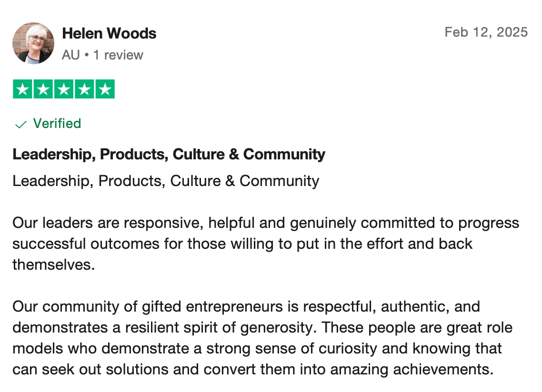Image resolution: width=542 pixels, height=392 pixels.
Task: Open Helen Woods' profile photo
Action: (33, 43)
